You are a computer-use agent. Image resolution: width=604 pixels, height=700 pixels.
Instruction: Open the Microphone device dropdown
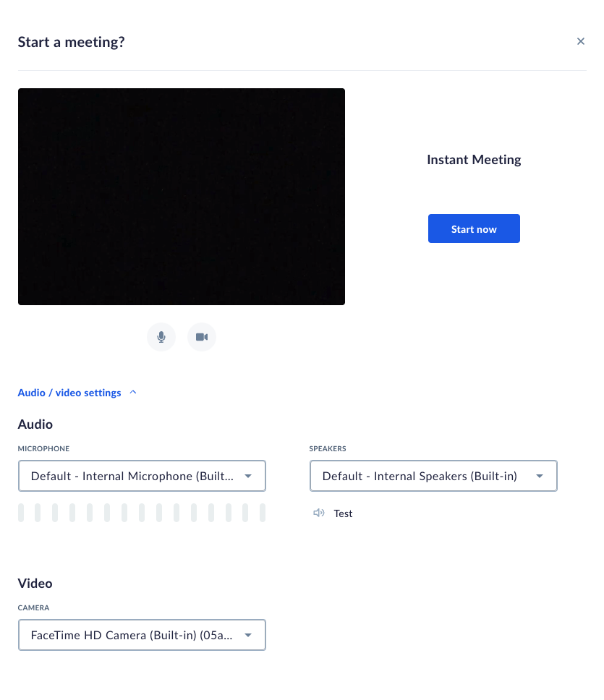[x=142, y=476]
